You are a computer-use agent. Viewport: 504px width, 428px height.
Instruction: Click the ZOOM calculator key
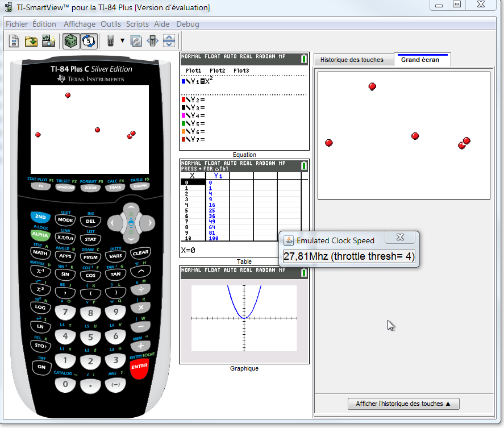91,188
